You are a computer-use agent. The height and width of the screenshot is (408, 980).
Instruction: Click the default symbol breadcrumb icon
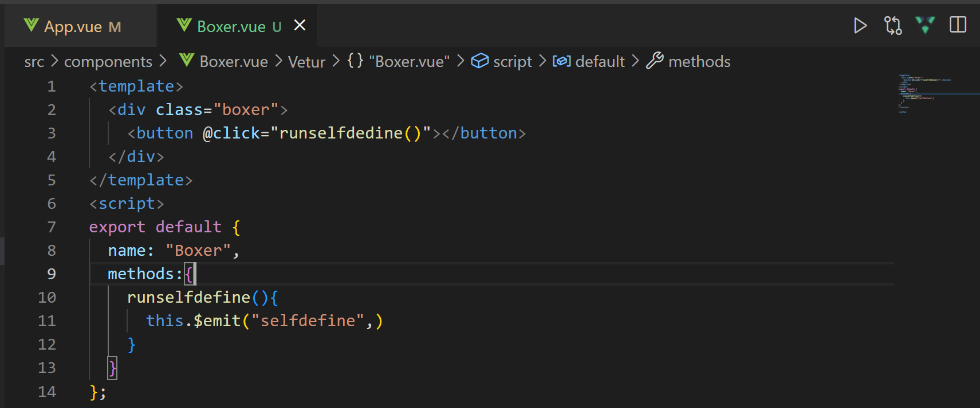pos(561,61)
